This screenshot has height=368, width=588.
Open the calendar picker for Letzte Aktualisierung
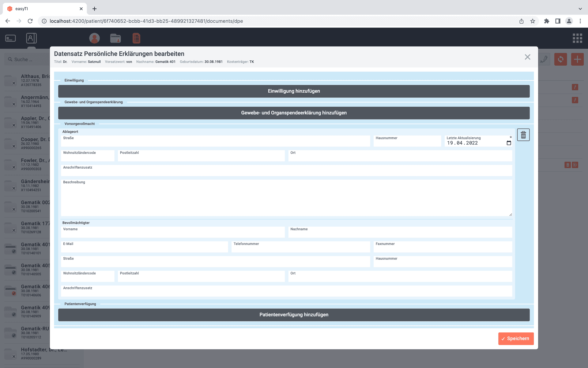click(509, 143)
